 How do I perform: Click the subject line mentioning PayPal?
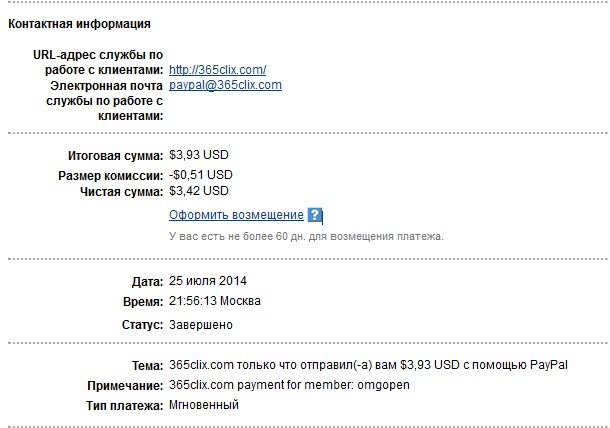click(375, 365)
